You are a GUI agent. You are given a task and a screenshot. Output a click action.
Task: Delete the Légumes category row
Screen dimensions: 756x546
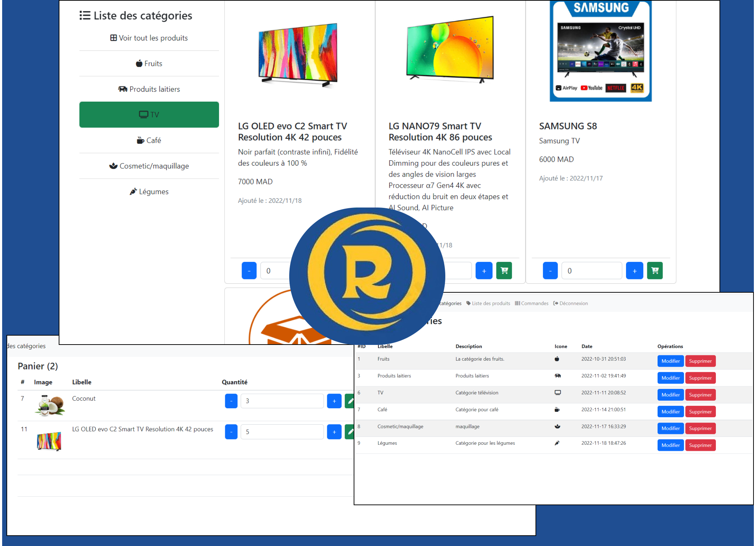(x=700, y=445)
